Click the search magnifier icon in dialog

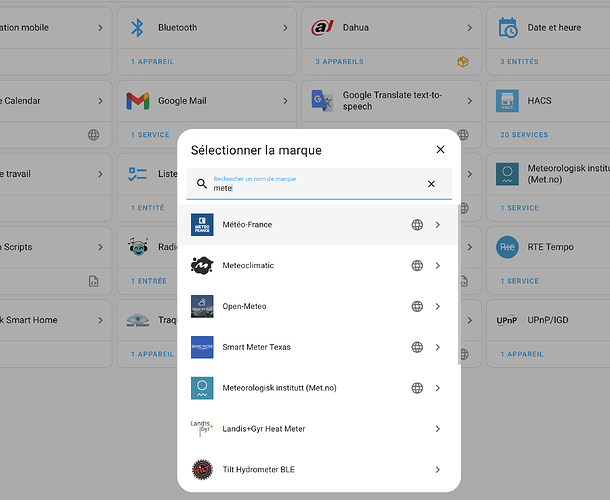(202, 184)
